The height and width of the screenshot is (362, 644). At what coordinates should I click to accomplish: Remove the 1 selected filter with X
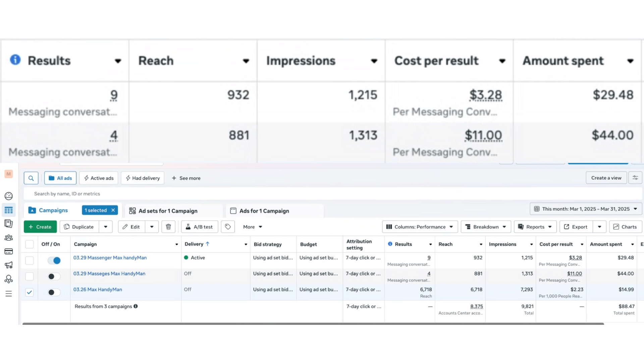tap(113, 210)
